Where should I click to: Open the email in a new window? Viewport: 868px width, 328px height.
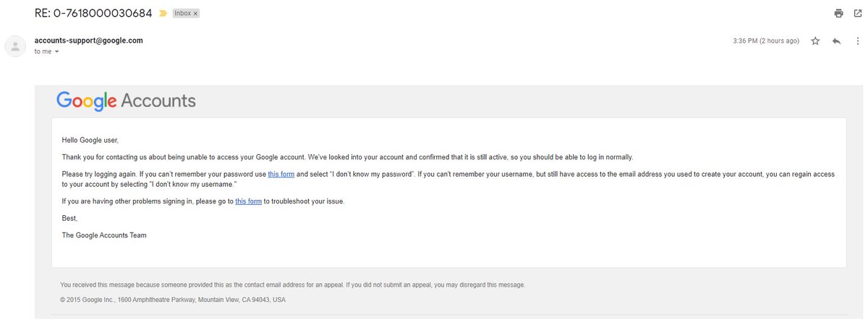click(x=857, y=13)
